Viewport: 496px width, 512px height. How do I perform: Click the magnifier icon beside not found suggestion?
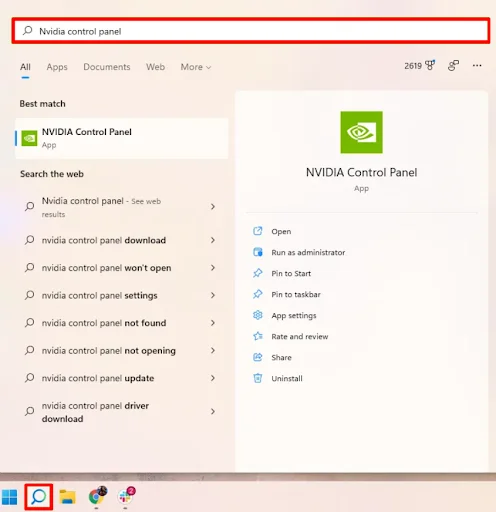click(x=29, y=323)
